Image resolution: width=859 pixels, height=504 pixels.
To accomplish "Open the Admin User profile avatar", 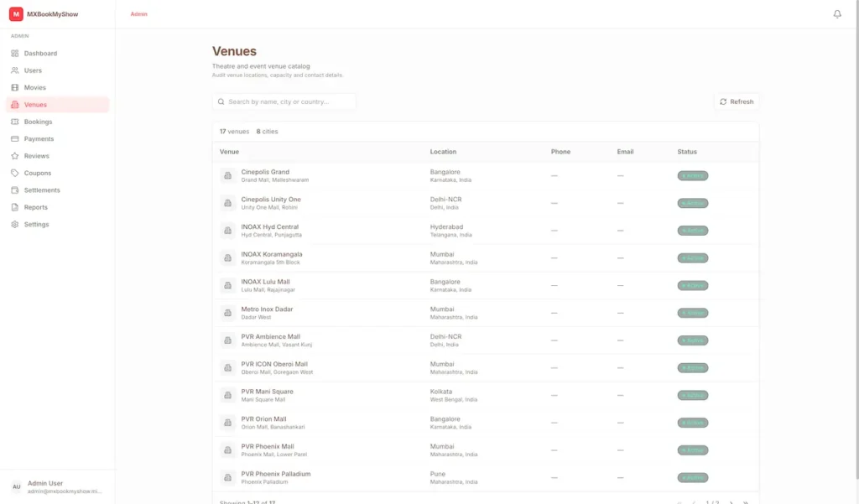I will (x=17, y=486).
